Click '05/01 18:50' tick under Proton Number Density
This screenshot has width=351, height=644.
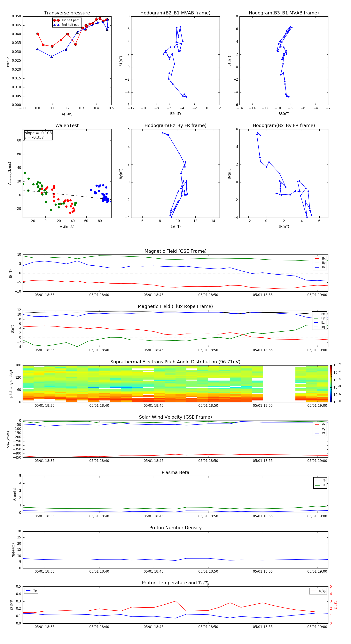pos(208,571)
